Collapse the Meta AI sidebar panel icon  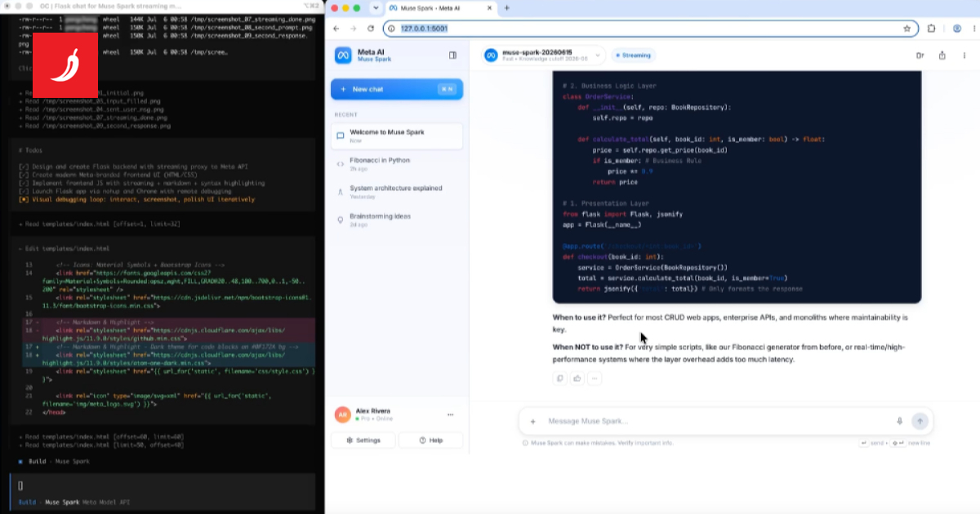pyautogui.click(x=452, y=55)
